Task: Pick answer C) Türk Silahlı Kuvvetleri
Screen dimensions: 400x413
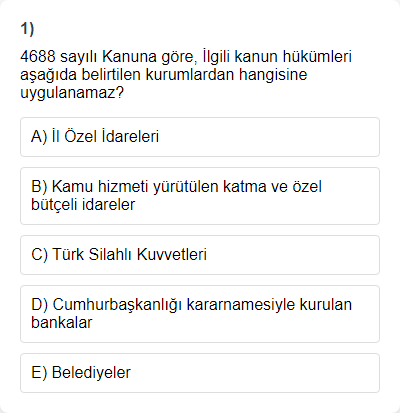Action: pyautogui.click(x=200, y=255)
